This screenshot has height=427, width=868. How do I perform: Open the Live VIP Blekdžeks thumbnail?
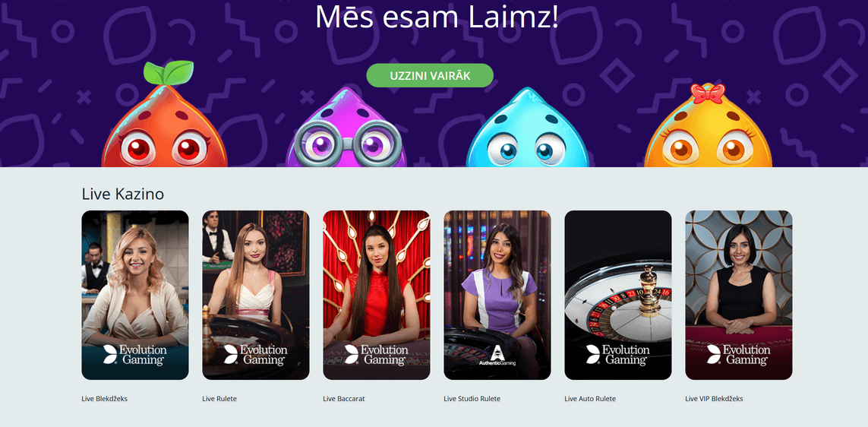pos(738,296)
